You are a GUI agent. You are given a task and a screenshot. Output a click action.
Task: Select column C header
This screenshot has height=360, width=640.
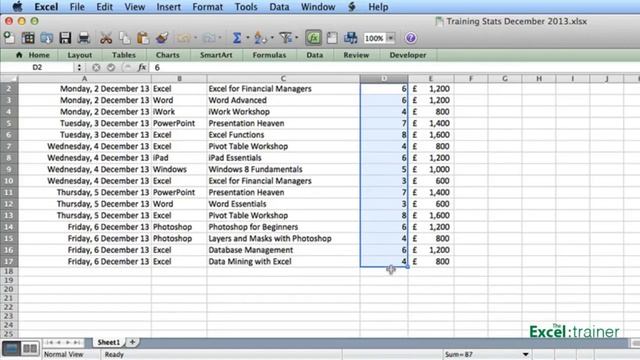click(x=283, y=78)
